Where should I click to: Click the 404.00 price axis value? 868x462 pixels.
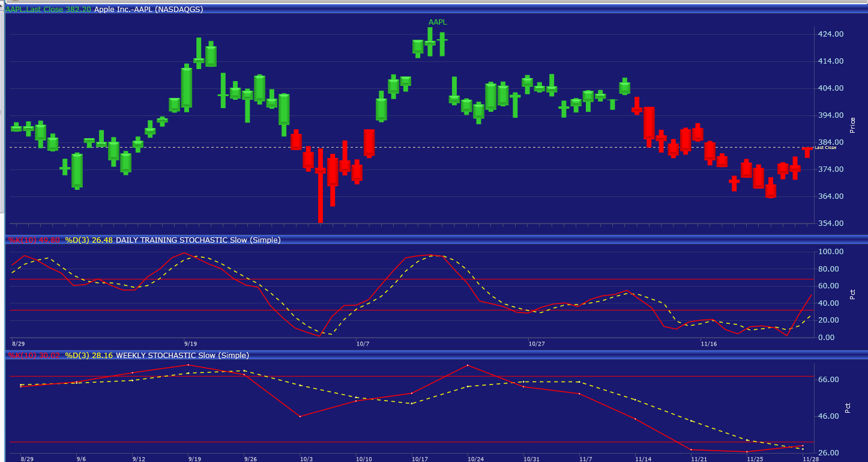[831, 88]
